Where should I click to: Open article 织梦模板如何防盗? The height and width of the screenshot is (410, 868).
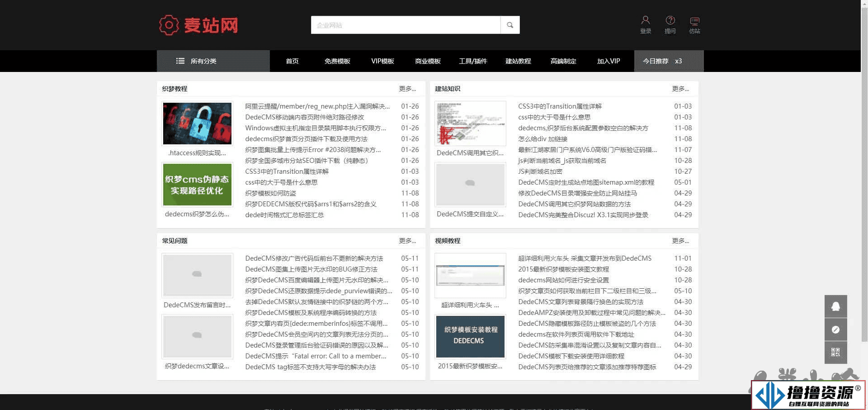[270, 193]
